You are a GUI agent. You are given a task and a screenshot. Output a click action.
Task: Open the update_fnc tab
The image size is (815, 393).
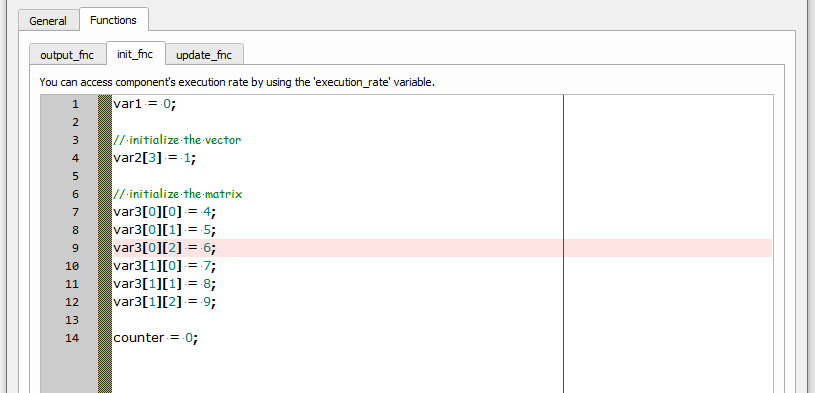(x=204, y=55)
